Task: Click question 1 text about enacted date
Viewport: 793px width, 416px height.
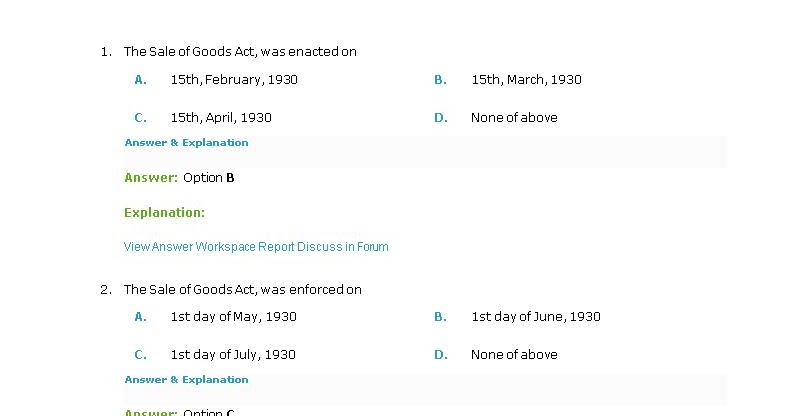Action: pos(240,52)
